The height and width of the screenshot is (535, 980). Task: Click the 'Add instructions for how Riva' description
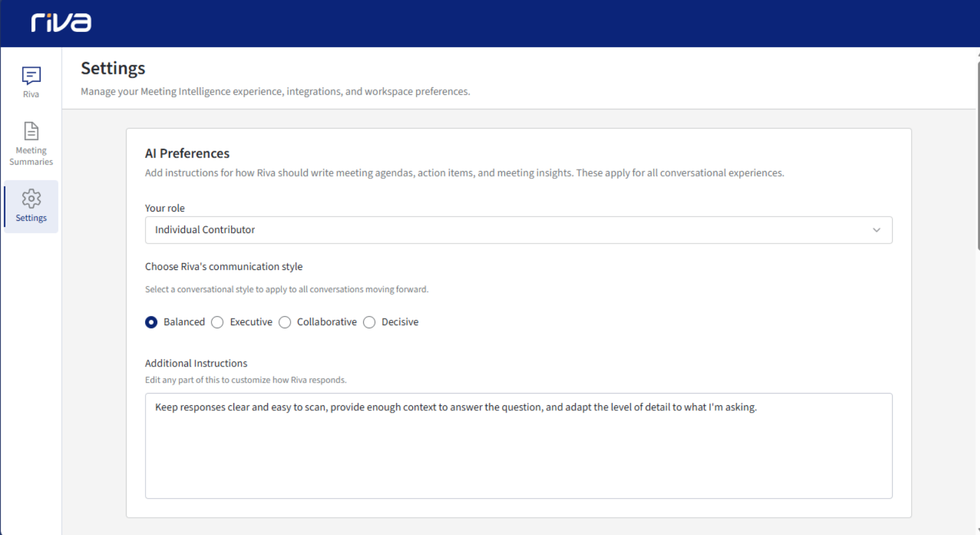tap(465, 173)
